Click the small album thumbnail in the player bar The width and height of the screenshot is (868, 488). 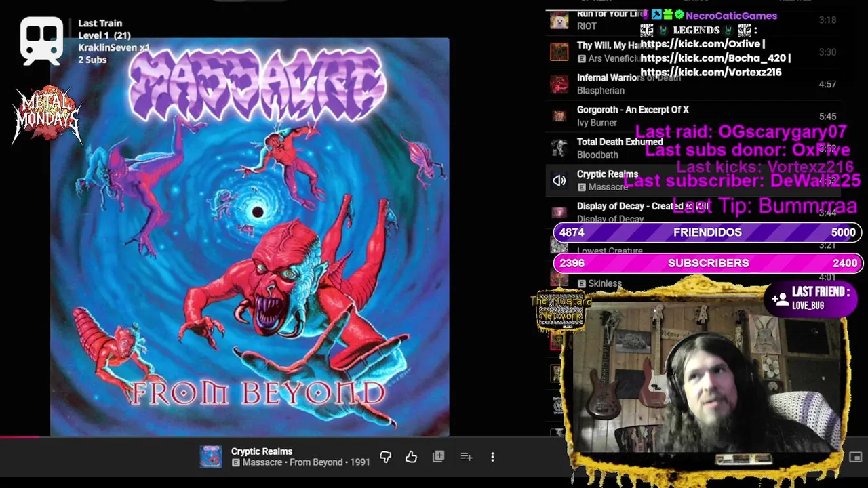click(x=211, y=457)
